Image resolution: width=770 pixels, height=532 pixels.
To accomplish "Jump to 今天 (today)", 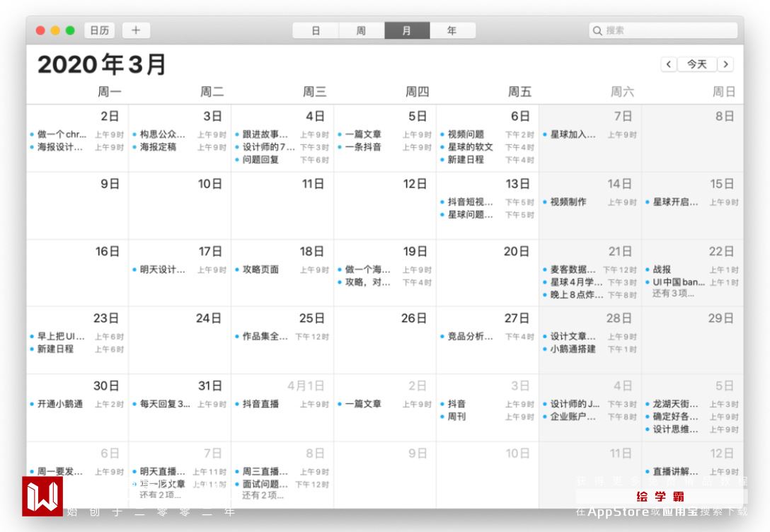I will click(697, 64).
